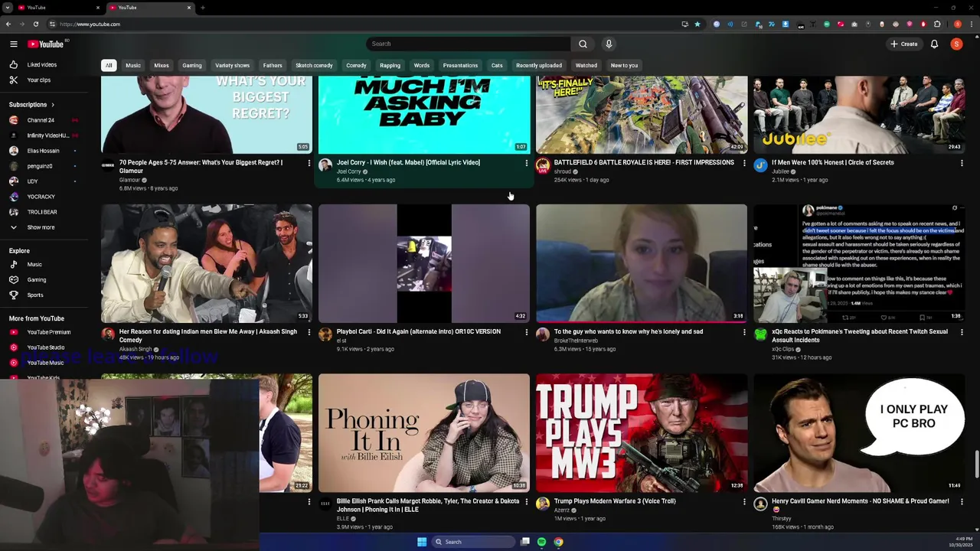Screen dimensions: 980x551
Task: Open the Windows Start menu
Action: tap(422, 542)
